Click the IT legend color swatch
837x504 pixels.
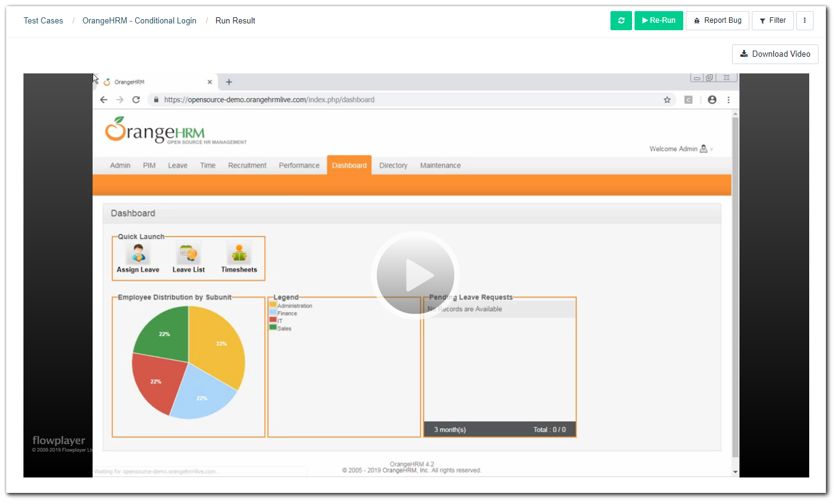pyautogui.click(x=273, y=320)
